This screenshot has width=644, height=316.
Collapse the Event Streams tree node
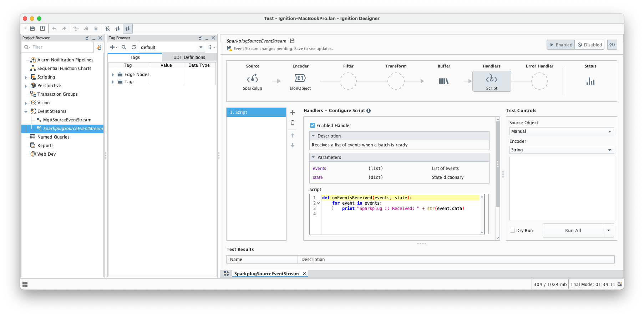point(26,111)
